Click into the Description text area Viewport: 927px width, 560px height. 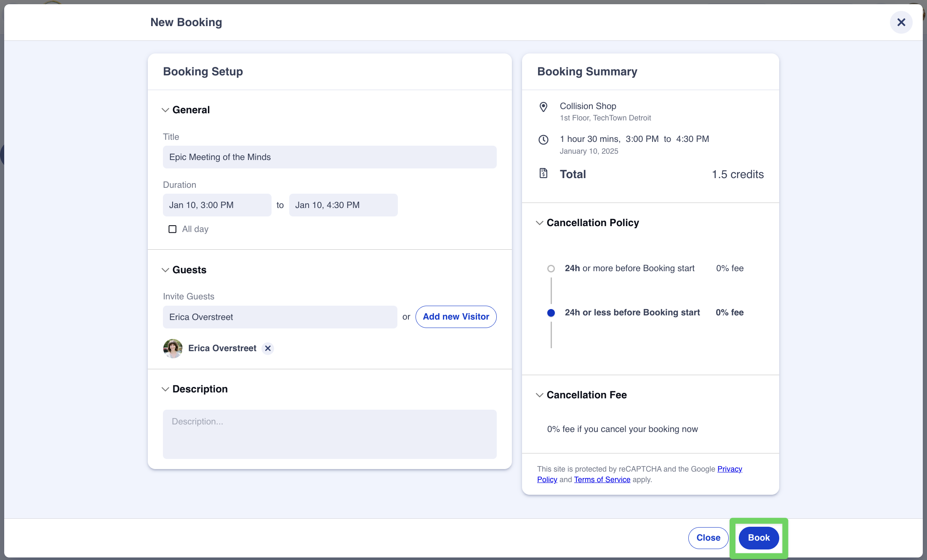click(x=330, y=434)
